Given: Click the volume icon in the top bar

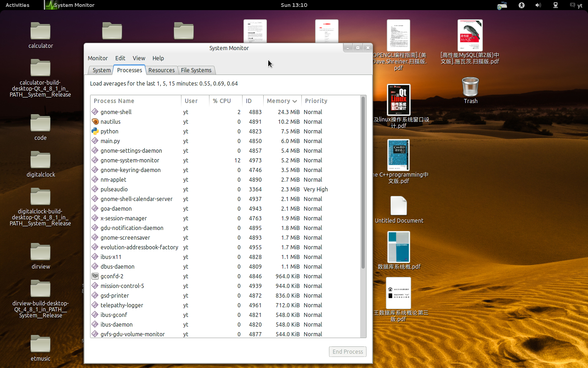Looking at the screenshot, I should pos(538,5).
